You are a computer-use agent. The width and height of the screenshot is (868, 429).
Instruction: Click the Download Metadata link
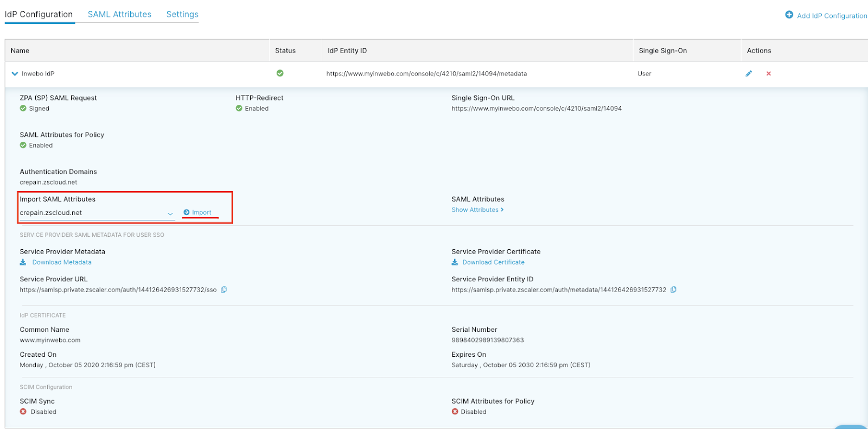pos(62,262)
